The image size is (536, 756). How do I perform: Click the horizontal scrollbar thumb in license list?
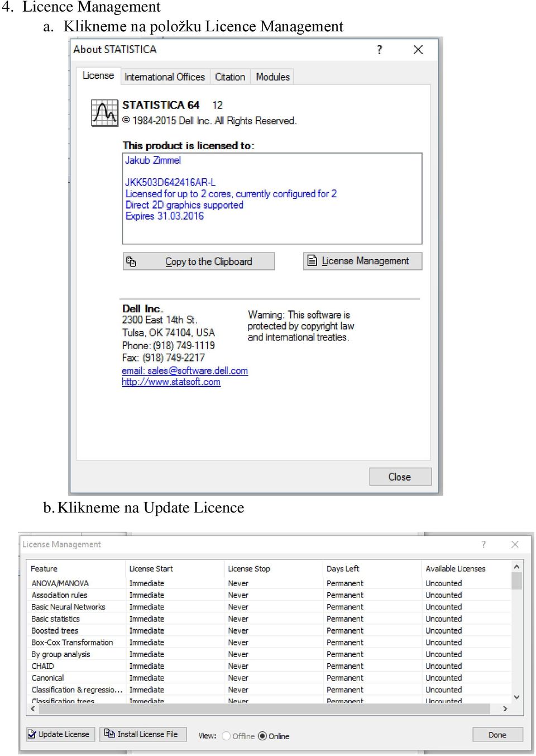point(264,709)
